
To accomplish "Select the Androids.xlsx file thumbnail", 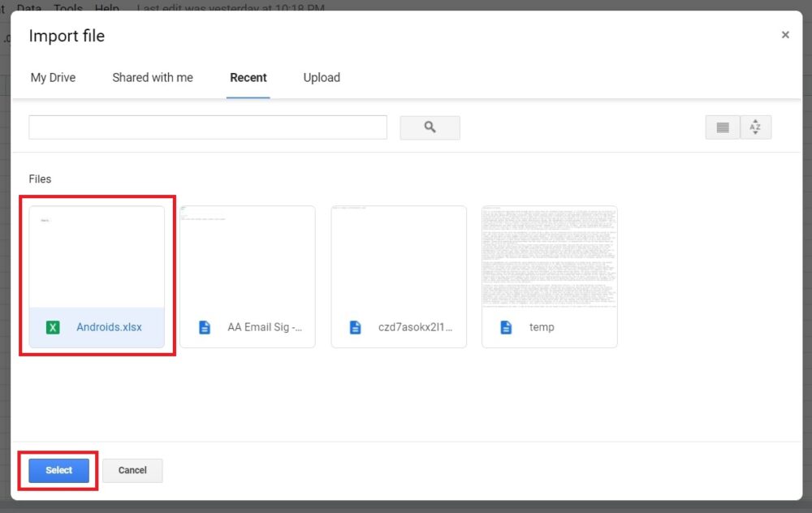I will pyautogui.click(x=97, y=260).
